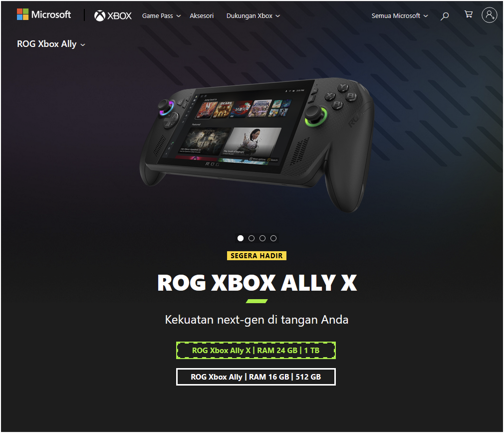View the shopping cart icon
504x433 pixels.
click(x=469, y=14)
